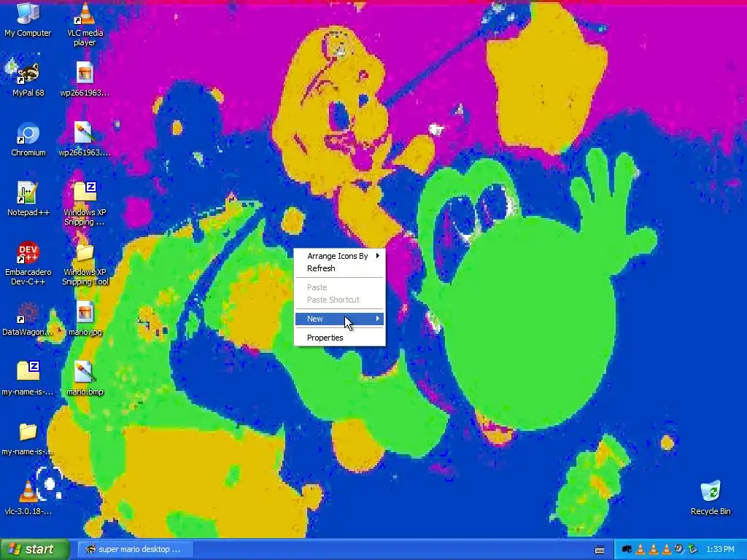Select the mario.jpg file icon
The width and height of the screenshot is (747, 560).
coord(85,319)
